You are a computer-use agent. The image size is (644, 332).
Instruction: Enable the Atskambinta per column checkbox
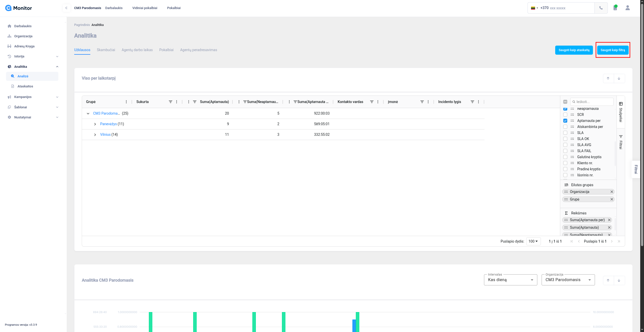565,127
